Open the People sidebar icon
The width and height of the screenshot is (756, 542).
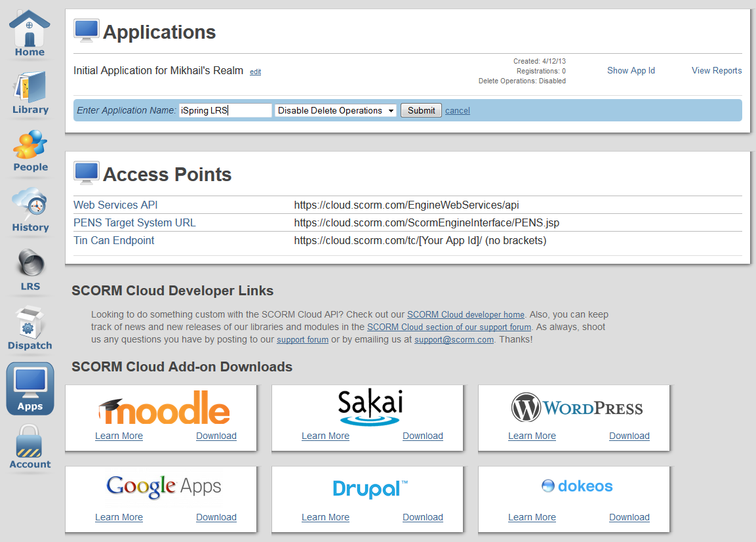click(30, 151)
